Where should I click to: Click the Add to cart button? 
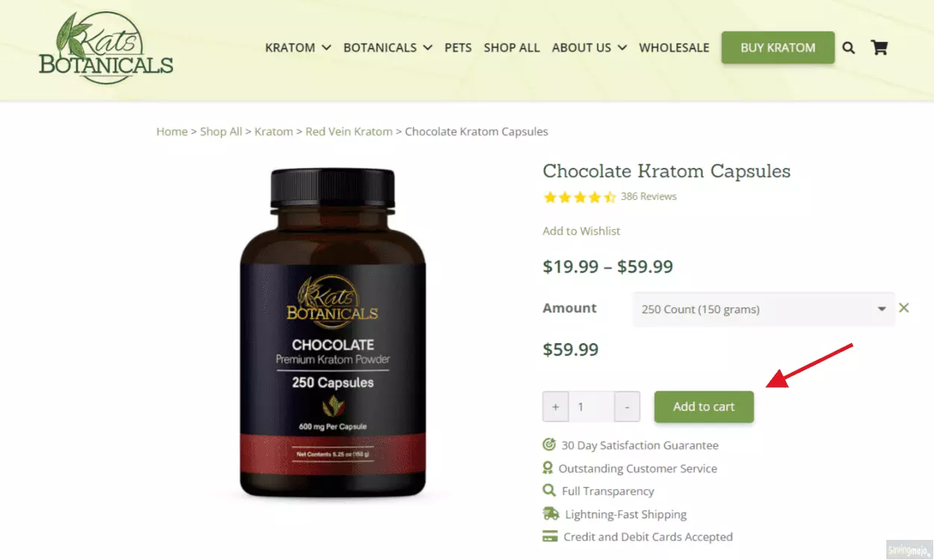click(x=704, y=407)
